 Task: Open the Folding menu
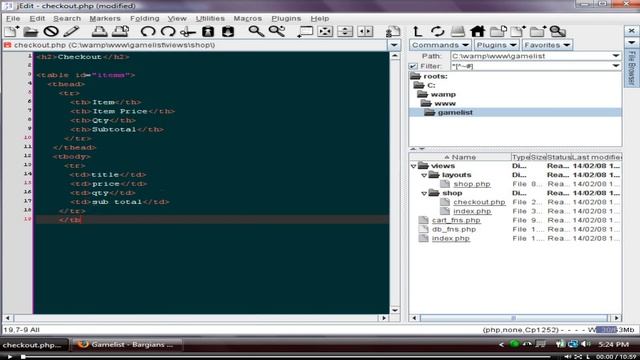click(144, 18)
